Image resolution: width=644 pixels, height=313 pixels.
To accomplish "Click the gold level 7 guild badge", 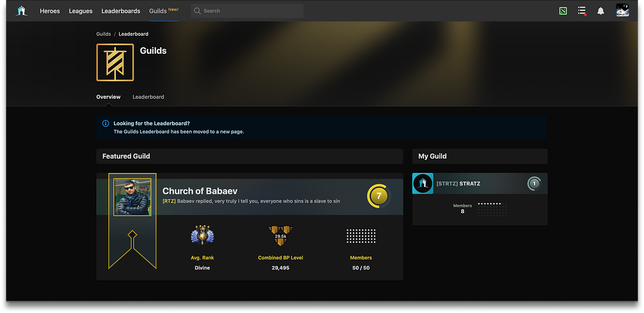I will [x=378, y=196].
